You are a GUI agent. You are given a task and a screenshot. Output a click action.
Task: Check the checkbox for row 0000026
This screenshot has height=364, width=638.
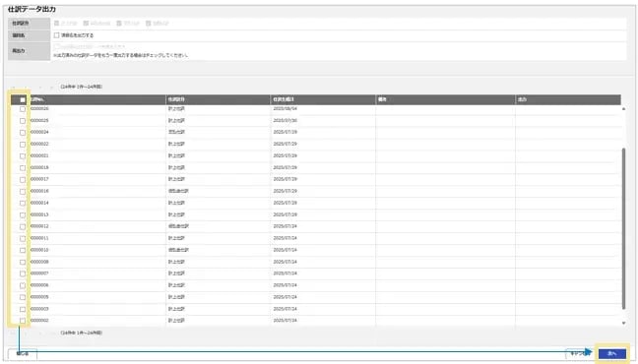click(23, 109)
